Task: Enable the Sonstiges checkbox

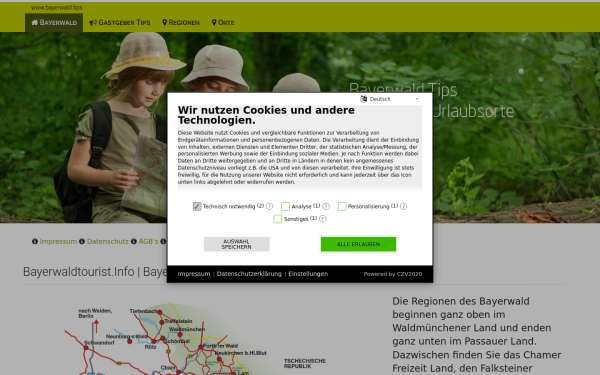Action: [x=278, y=219]
